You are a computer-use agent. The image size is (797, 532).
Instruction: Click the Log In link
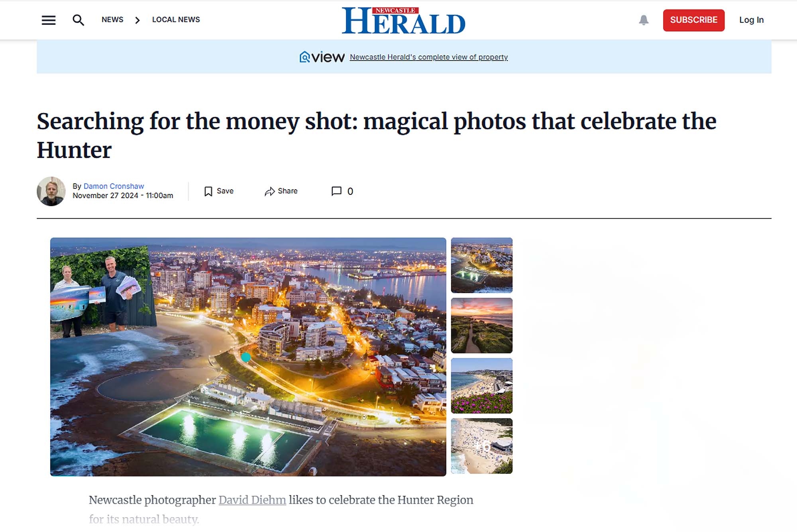(751, 20)
